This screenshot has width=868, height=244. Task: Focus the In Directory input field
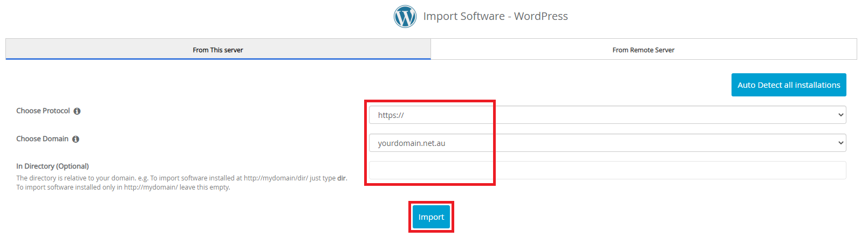click(x=607, y=170)
